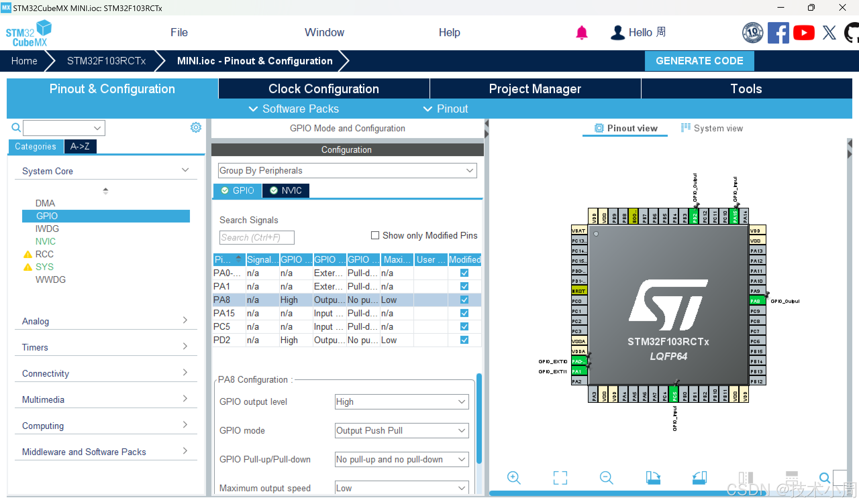The height and width of the screenshot is (504, 859).
Task: Click the PA8 configuration vertical scrollbar
Action: 478,419
